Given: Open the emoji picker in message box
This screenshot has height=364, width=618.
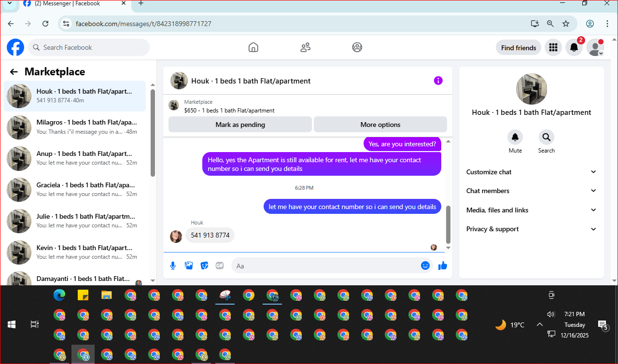Looking at the screenshot, I should coord(425,266).
